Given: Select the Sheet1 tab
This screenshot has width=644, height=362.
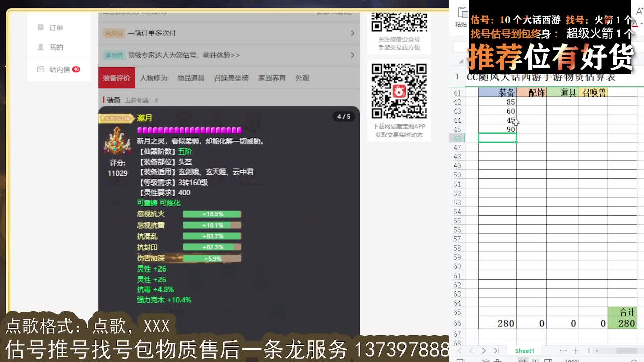Looking at the screenshot, I should (524, 350).
